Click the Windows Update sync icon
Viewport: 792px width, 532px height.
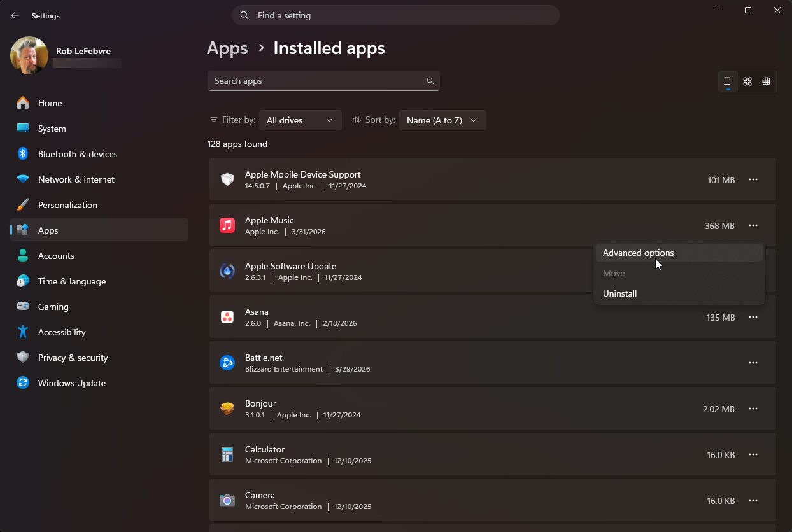click(x=23, y=383)
